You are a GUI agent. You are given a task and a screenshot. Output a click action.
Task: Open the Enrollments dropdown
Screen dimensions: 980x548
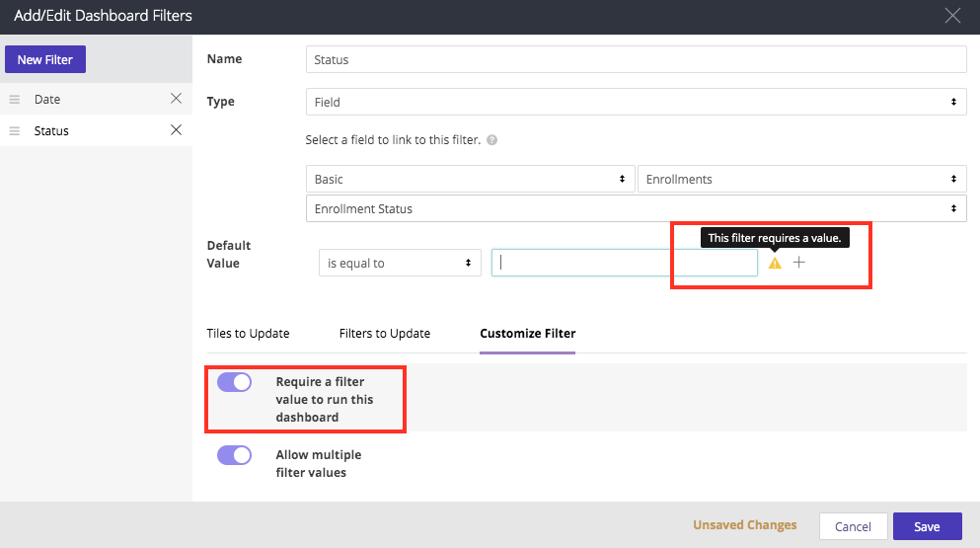[800, 180]
